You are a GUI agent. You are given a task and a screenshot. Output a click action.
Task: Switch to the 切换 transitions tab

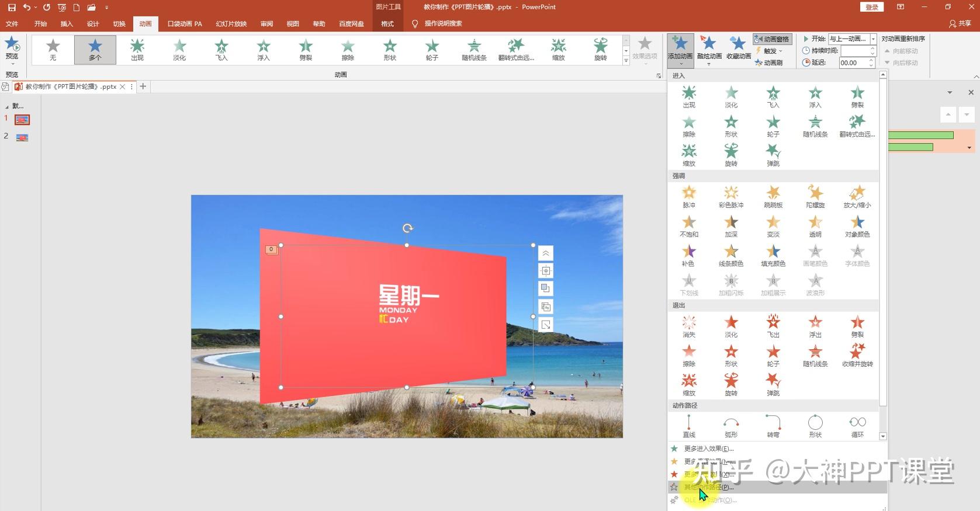[x=119, y=24]
